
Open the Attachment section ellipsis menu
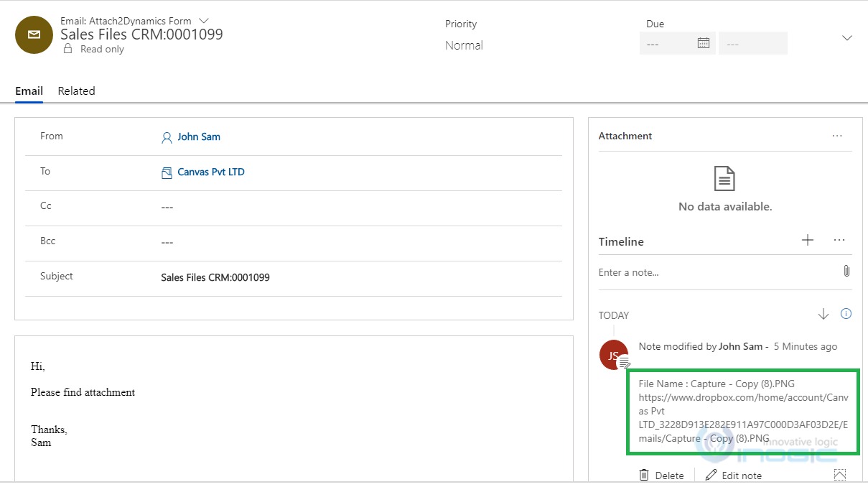coord(837,136)
